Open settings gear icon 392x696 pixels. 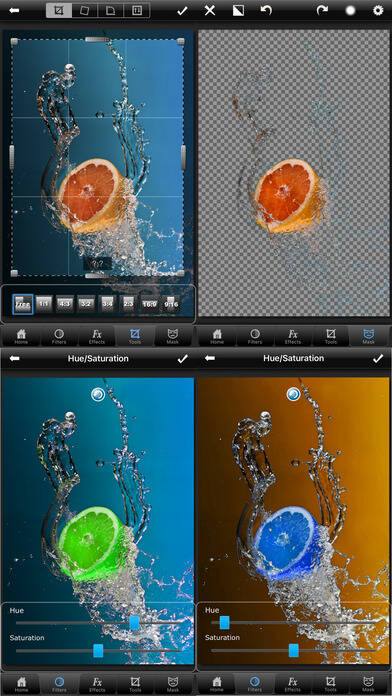pos(378,10)
